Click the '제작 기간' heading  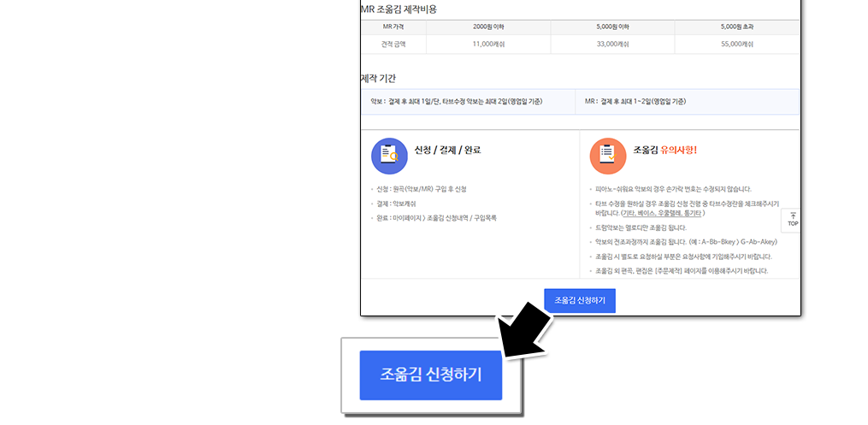tap(378, 79)
